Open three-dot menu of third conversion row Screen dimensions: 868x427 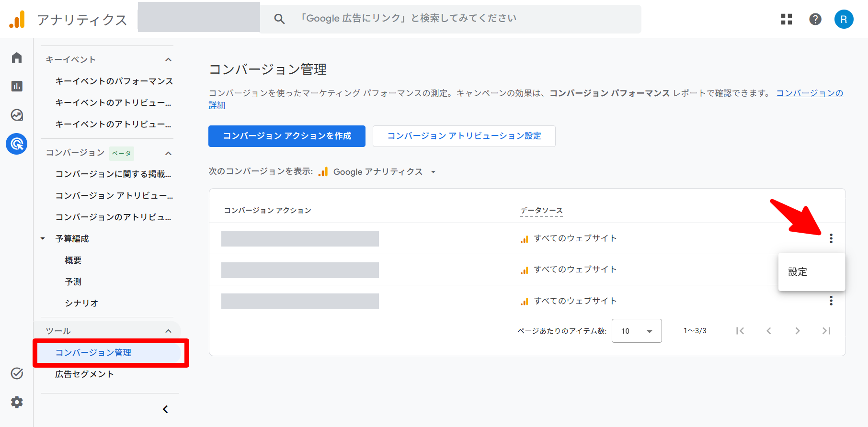831,301
